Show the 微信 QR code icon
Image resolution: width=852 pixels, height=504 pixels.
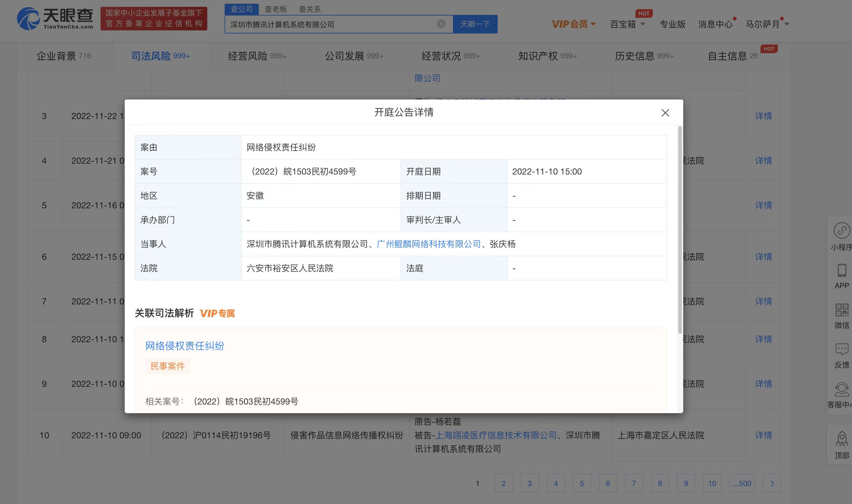click(841, 316)
